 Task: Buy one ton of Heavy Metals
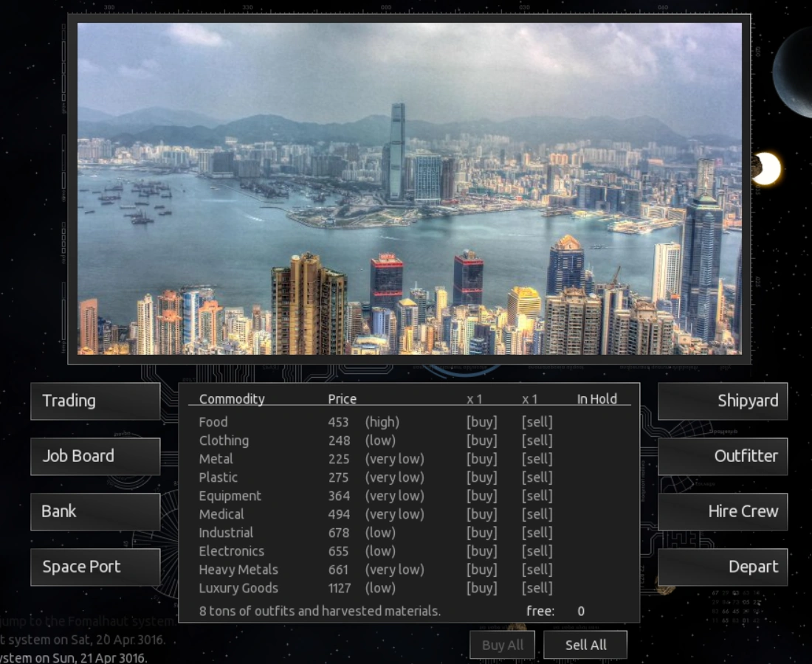pos(481,570)
